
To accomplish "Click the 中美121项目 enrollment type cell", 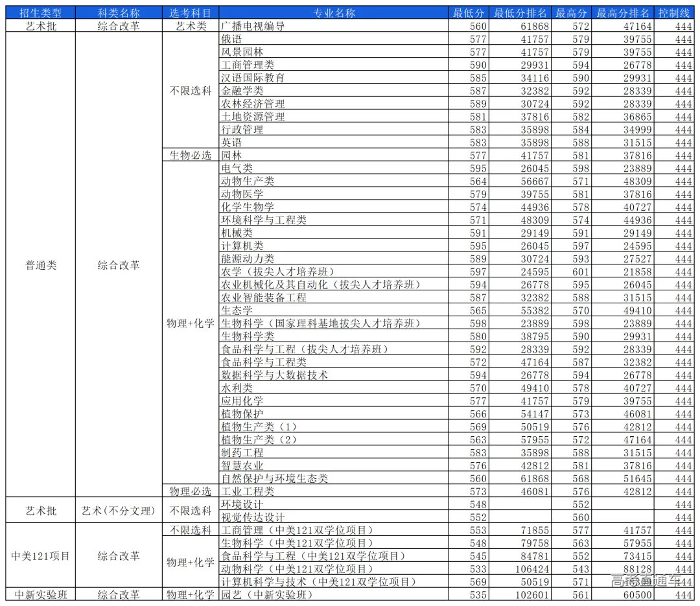I will coord(40,555).
